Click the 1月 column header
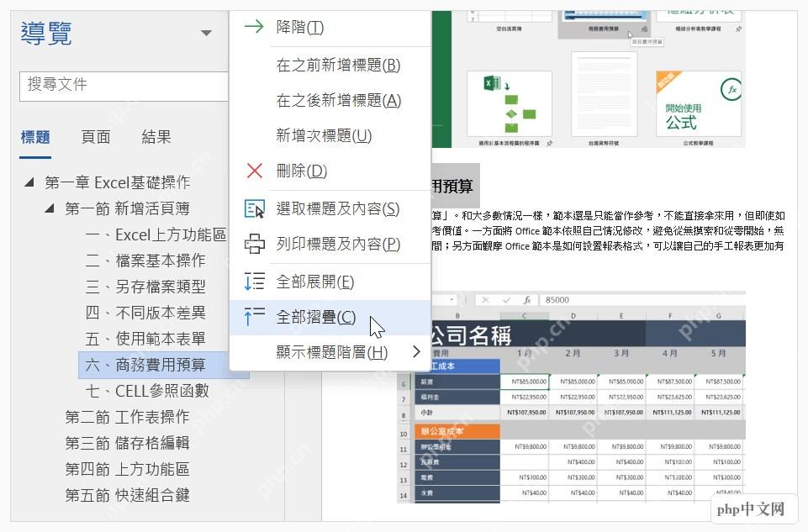Viewport: 808px width, 532px height. (x=525, y=353)
